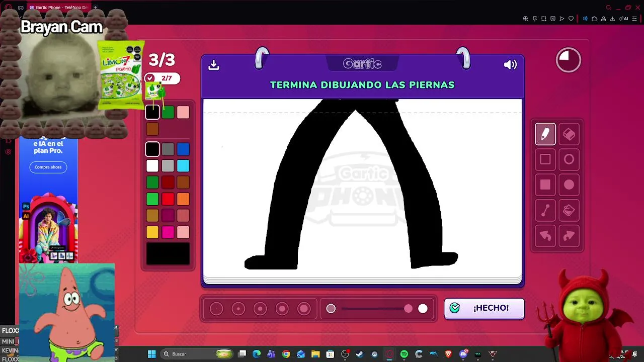Switch to the Gartic Phone browser tab
This screenshot has height=362, width=644.
(58, 8)
